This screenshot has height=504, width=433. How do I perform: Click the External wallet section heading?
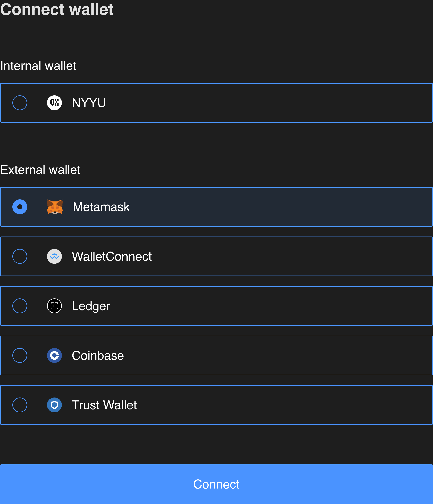click(40, 169)
